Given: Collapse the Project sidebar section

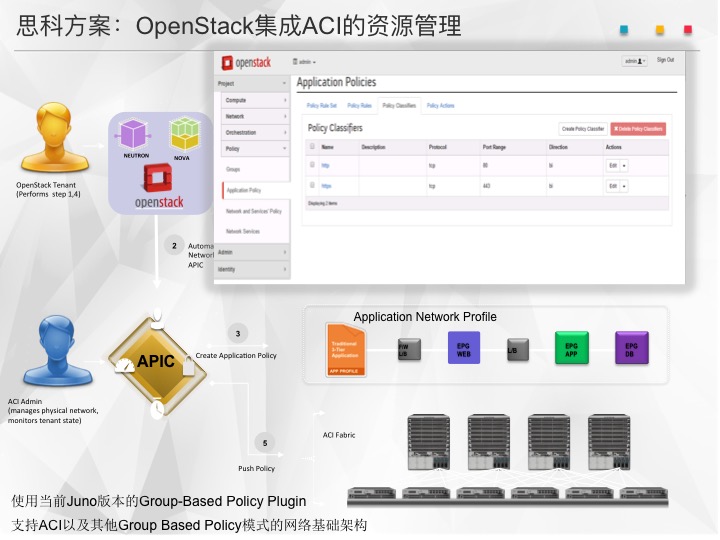Looking at the screenshot, I should [x=252, y=84].
